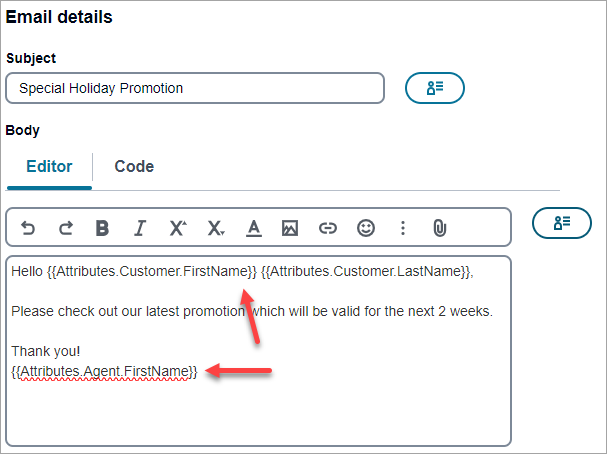Open attribute picker next to body toolbar
This screenshot has width=607, height=454.
pos(562,223)
